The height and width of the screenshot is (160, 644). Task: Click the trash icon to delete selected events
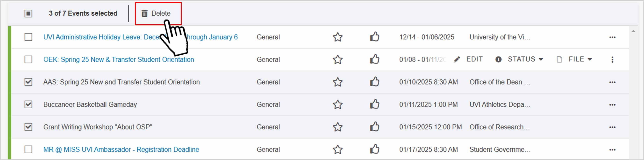[x=144, y=13]
